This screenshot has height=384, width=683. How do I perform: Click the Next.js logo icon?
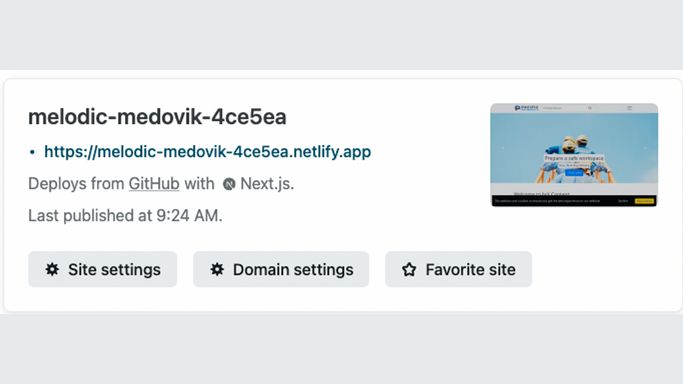point(229,184)
